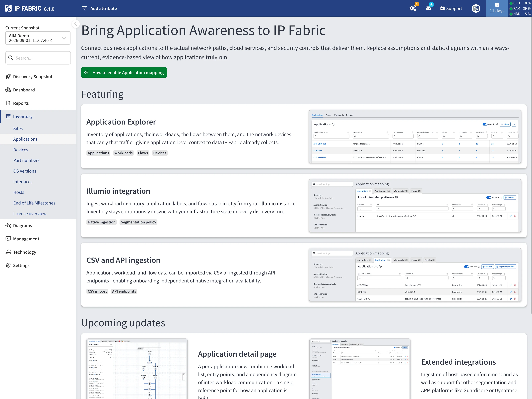Click the API endpoints tag
Image resolution: width=532 pixels, height=399 pixels.
pyautogui.click(x=124, y=291)
